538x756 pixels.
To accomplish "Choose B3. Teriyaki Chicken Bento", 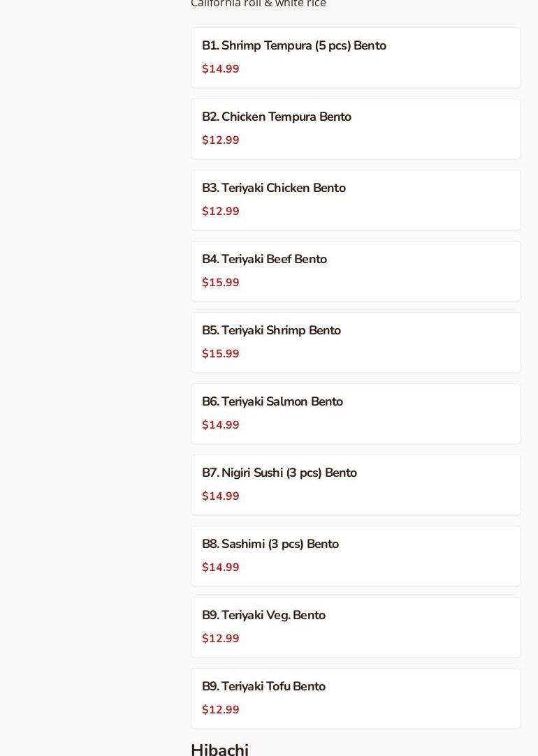I will click(x=273, y=188).
